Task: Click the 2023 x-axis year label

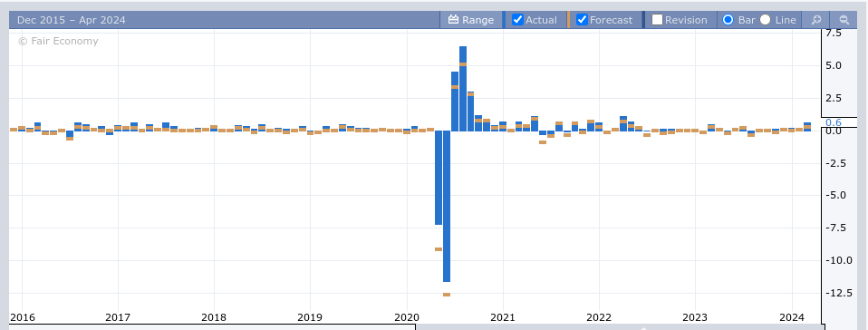Action: click(x=695, y=317)
